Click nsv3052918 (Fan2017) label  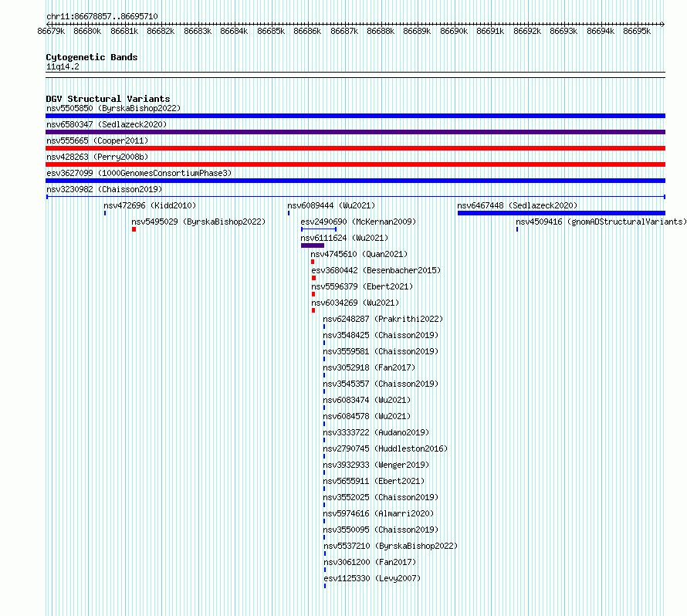369,367
